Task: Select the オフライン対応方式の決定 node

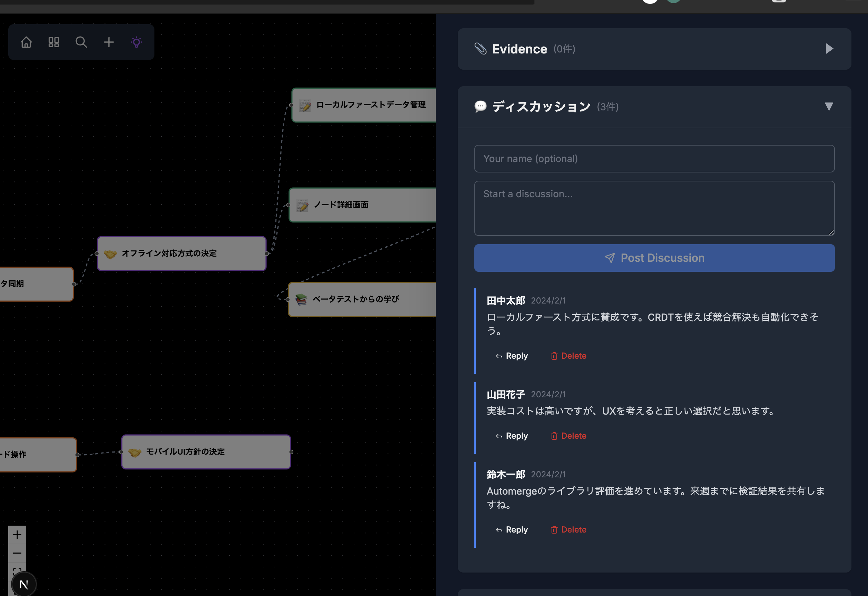Action: [182, 254]
